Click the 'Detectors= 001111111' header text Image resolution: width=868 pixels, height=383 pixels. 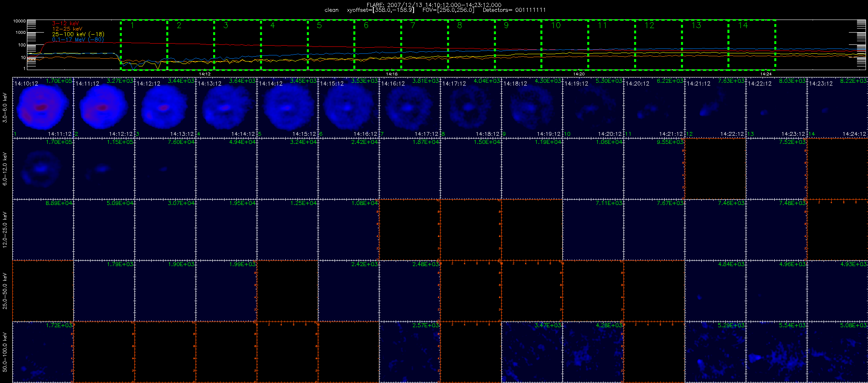coord(514,10)
